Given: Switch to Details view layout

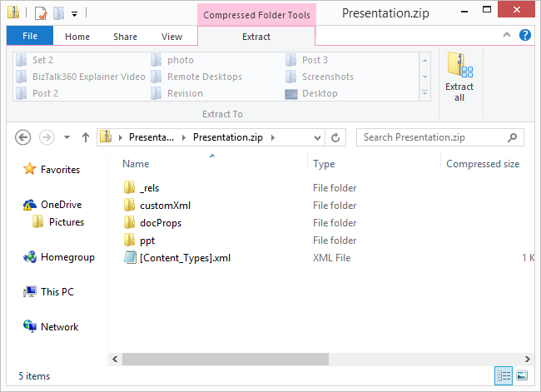Looking at the screenshot, I should tap(504, 375).
